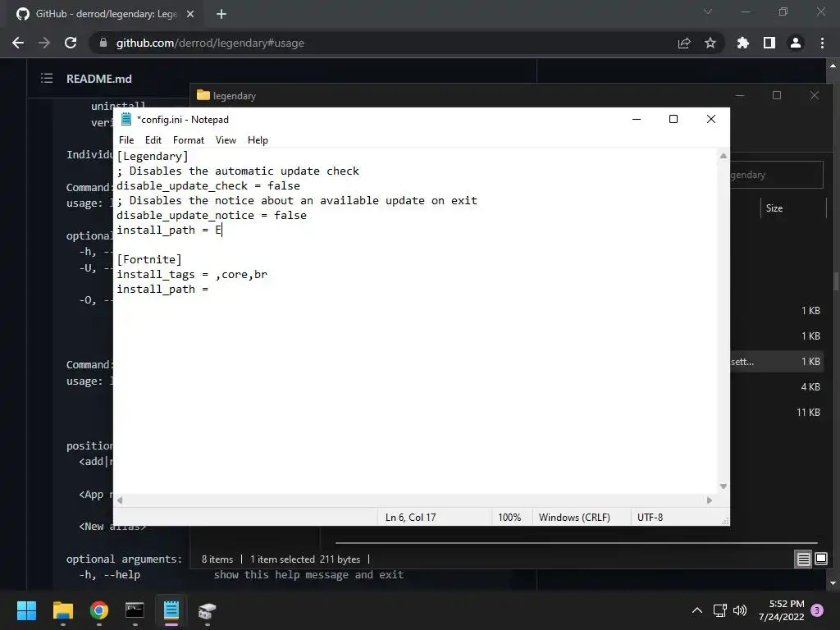
Task: Open a new Chrome tab
Action: (221, 14)
